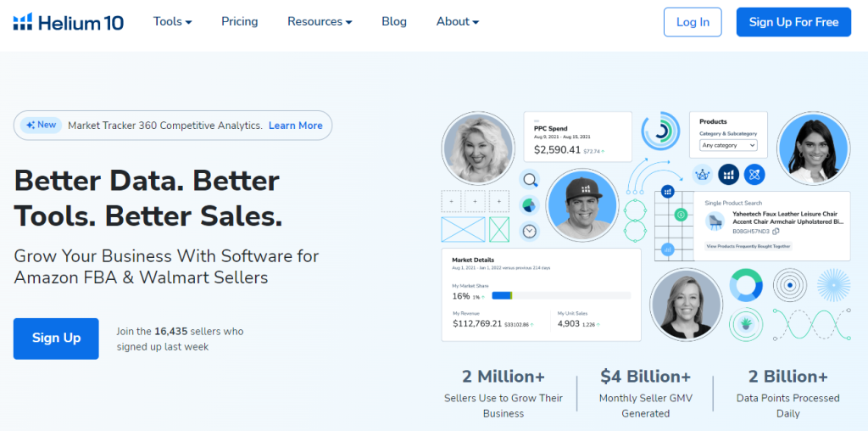Click the dark blue bar chart icon
This screenshot has height=431, width=868.
tap(728, 175)
